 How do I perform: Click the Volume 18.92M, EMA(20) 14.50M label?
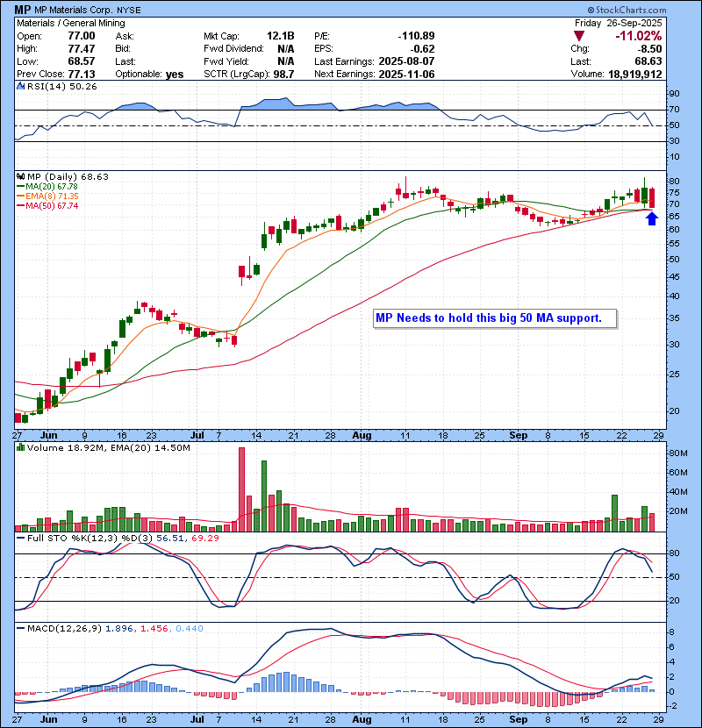tap(108, 447)
